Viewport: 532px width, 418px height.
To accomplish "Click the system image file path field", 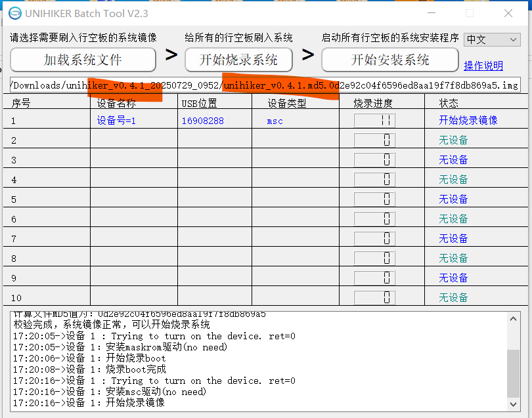I will coord(265,85).
